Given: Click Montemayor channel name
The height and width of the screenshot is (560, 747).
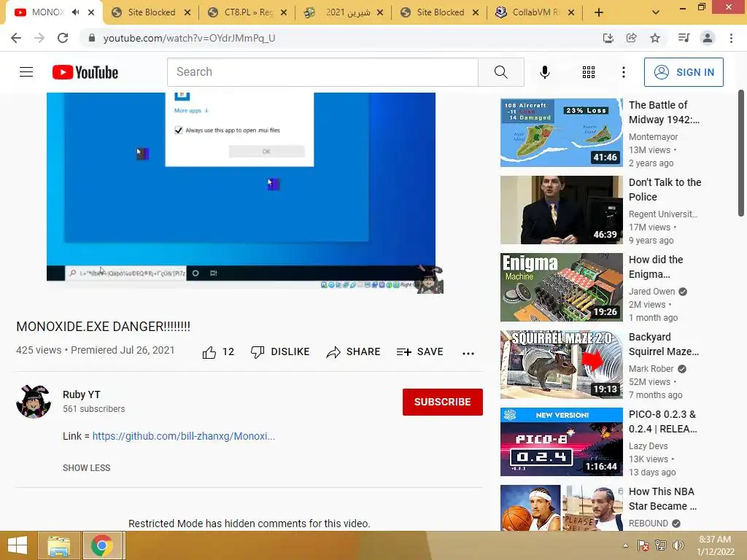Looking at the screenshot, I should tap(653, 136).
